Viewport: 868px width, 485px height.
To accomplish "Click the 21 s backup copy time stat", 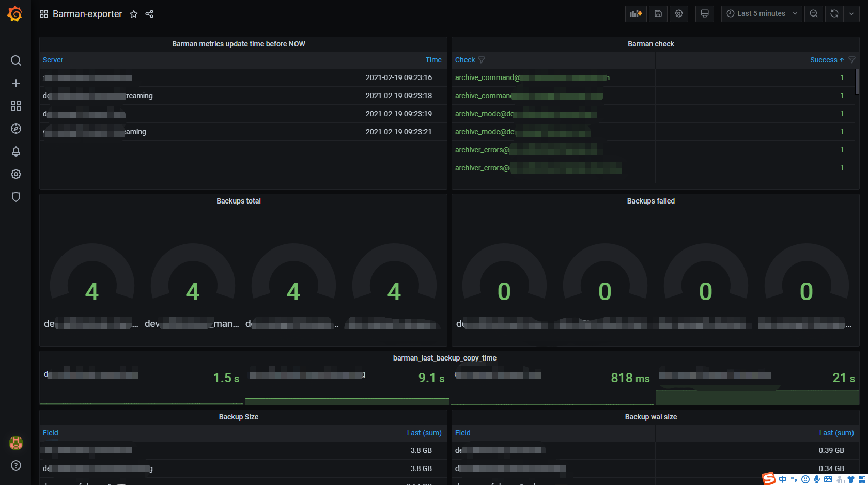I will (844, 378).
